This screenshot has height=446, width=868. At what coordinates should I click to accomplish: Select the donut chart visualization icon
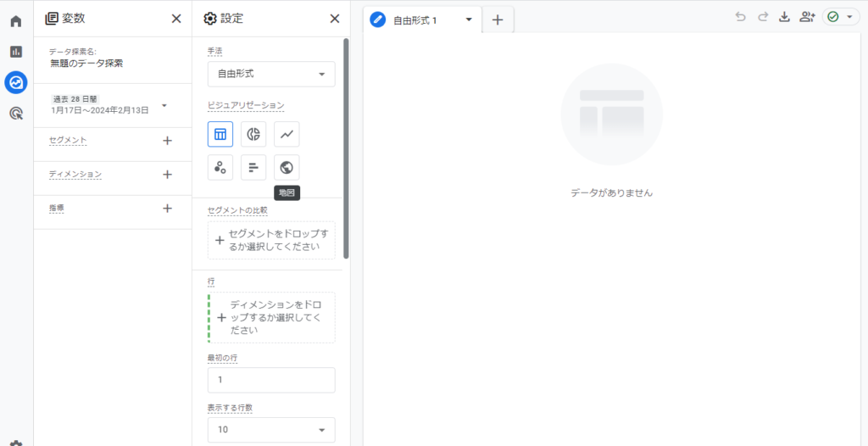click(253, 134)
